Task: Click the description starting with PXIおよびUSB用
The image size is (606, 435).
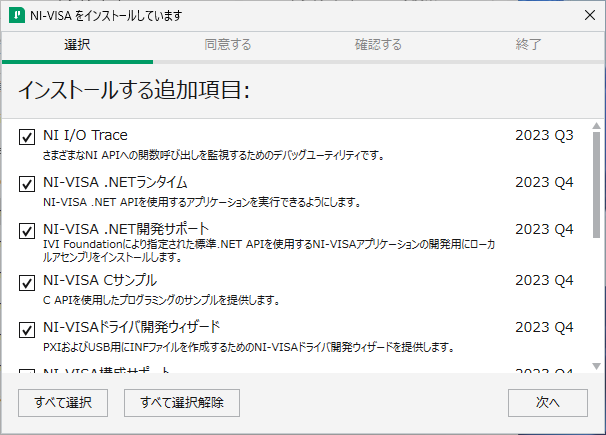Action: pyautogui.click(x=249, y=347)
